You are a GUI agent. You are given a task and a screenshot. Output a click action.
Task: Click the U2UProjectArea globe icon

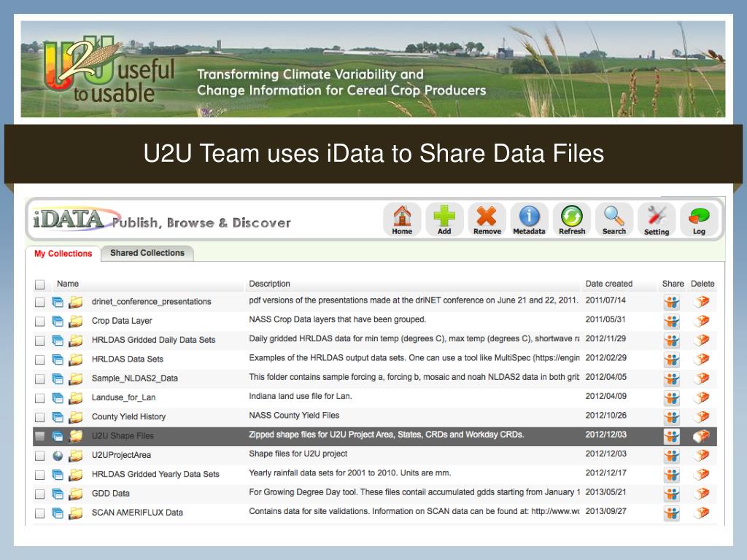click(58, 455)
